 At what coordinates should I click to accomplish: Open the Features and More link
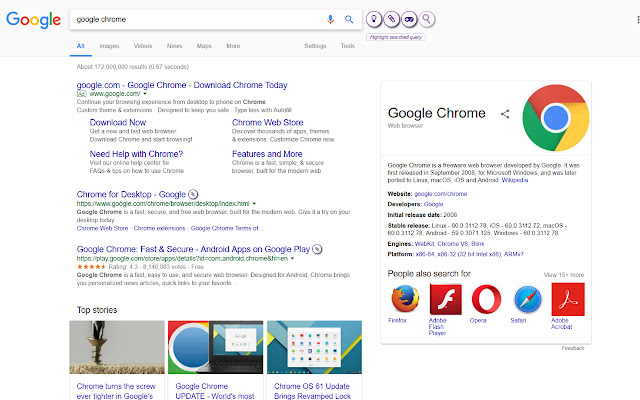(267, 154)
